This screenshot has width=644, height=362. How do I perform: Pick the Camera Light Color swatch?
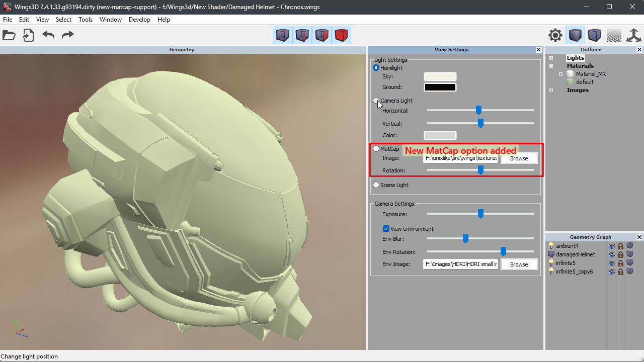440,135
